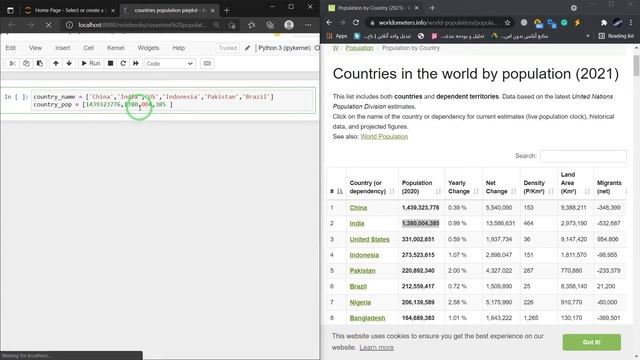Restart the kernel with circular arrow icon

point(123,63)
